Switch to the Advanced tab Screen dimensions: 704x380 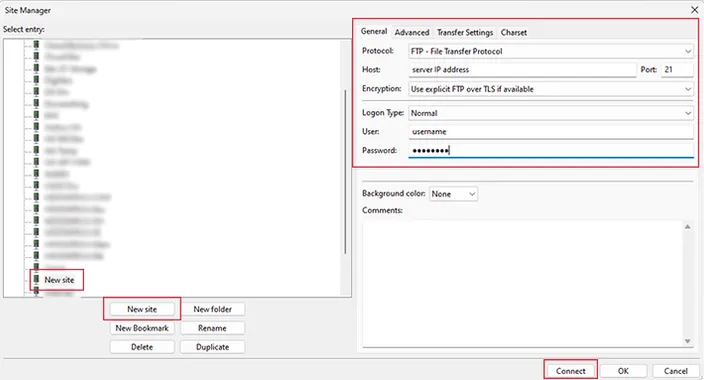(x=412, y=32)
